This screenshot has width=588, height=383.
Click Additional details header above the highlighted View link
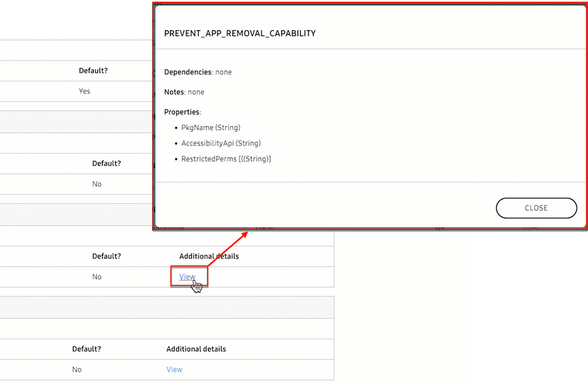tap(209, 256)
